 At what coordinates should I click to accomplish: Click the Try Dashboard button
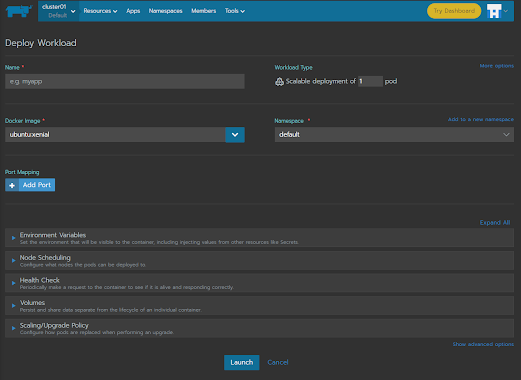pyautogui.click(x=454, y=11)
